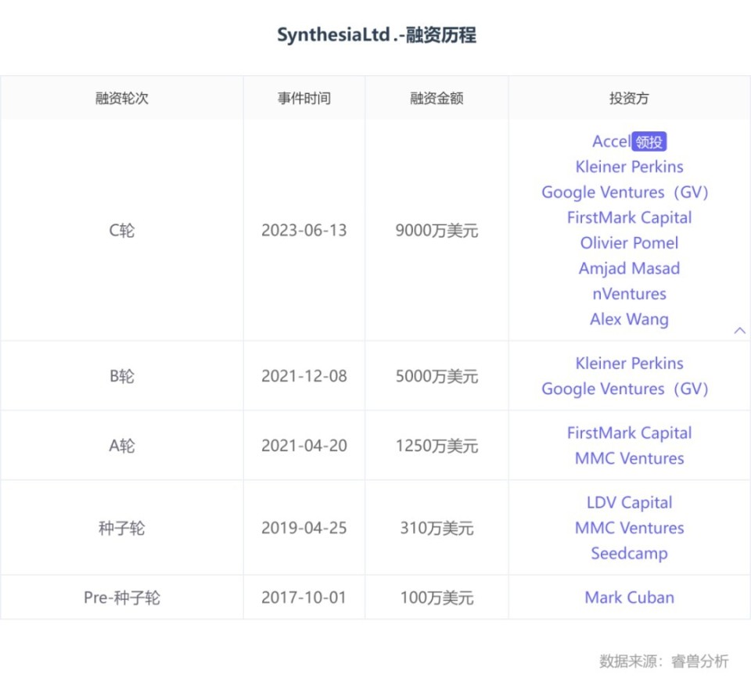Open the Olivier Pomel investor link
Screen dimensions: 751x700
coord(629,242)
